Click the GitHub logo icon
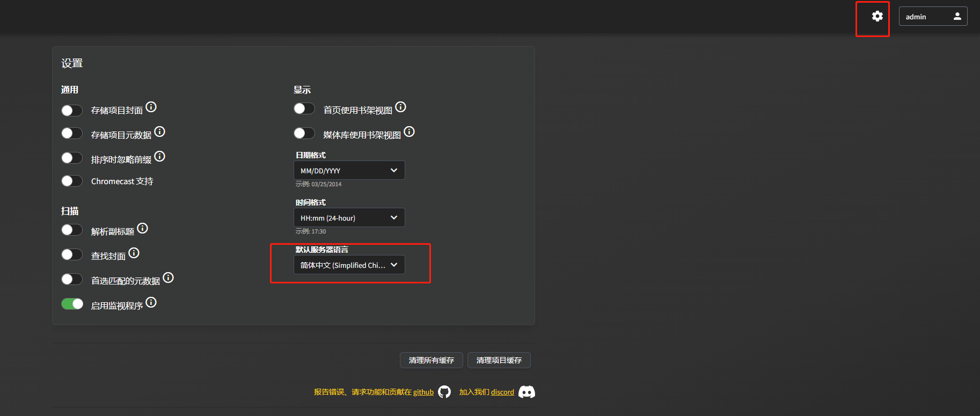This screenshot has width=980, height=416. (444, 392)
